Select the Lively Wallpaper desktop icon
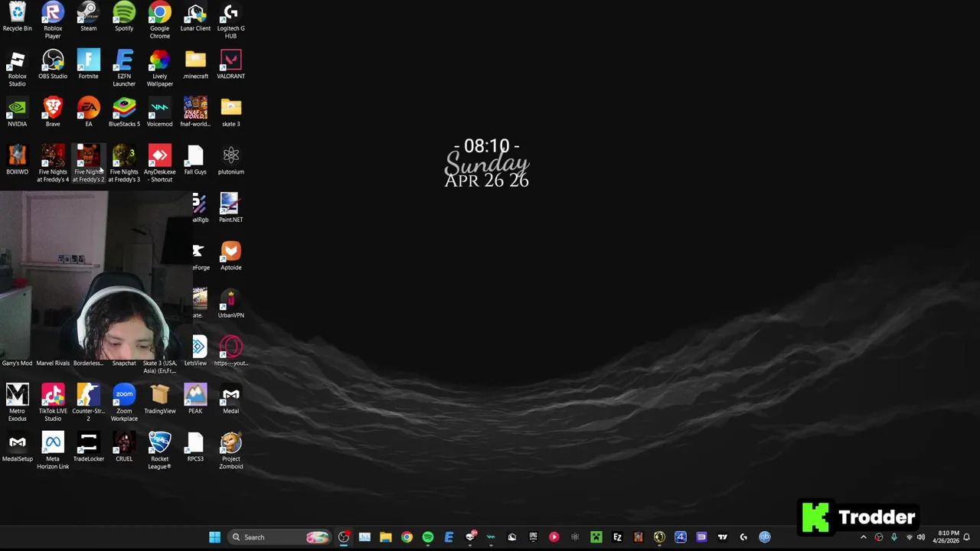This screenshot has width=980, height=551. coord(160,69)
